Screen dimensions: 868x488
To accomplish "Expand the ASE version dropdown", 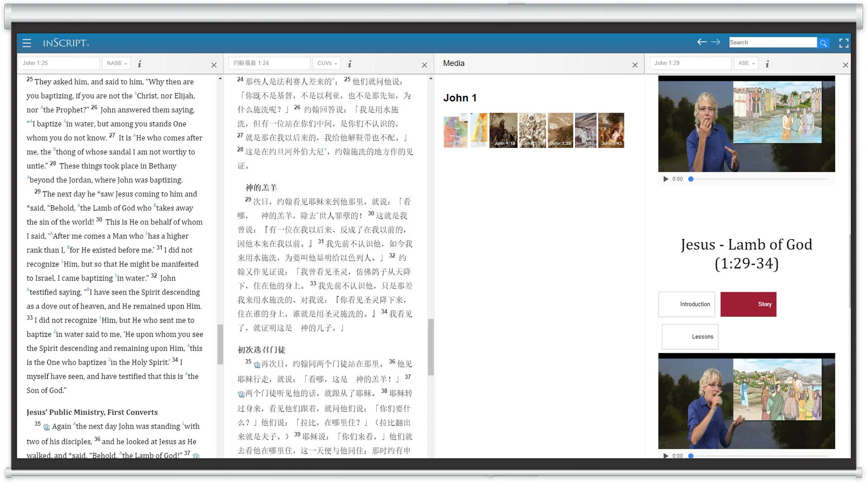I will coord(746,63).
